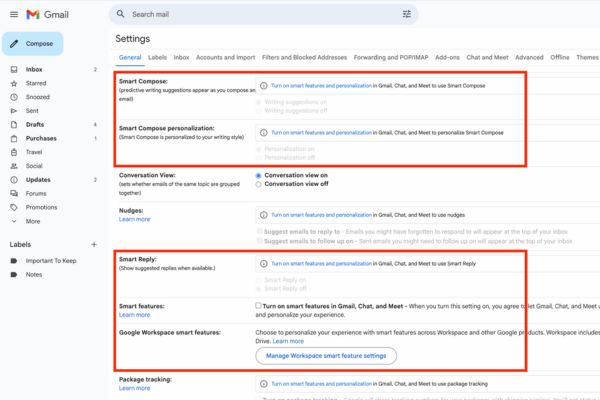Enable Turn on smart features checkbox
This screenshot has width=600, height=400.
click(258, 305)
